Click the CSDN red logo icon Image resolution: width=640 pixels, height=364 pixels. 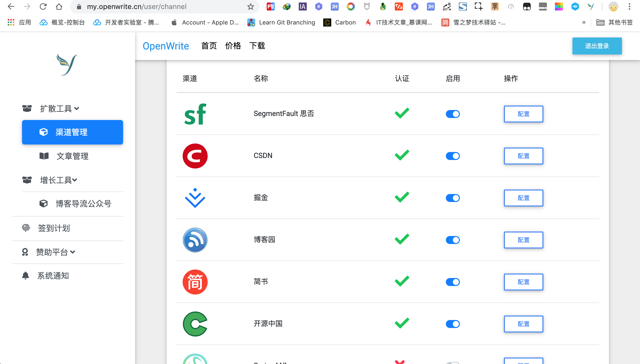coord(195,156)
